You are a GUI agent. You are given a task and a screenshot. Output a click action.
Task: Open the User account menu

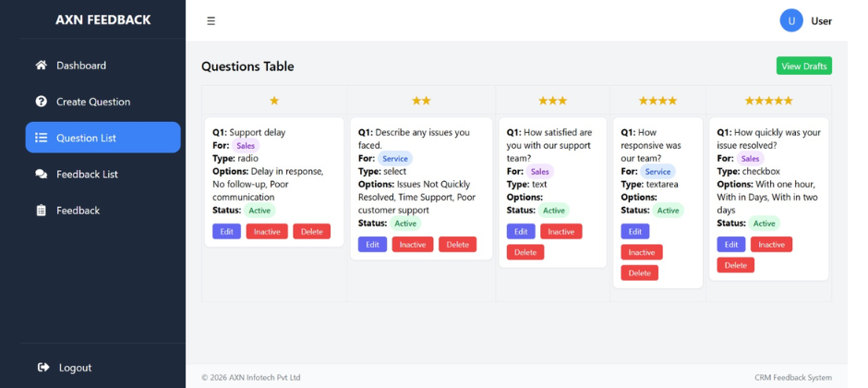click(x=821, y=21)
